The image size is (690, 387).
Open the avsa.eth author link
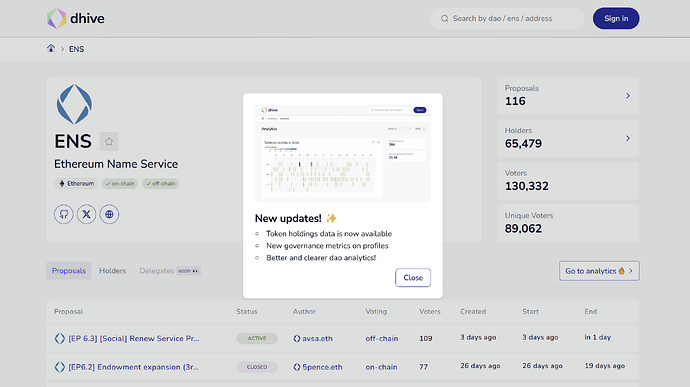pos(313,339)
